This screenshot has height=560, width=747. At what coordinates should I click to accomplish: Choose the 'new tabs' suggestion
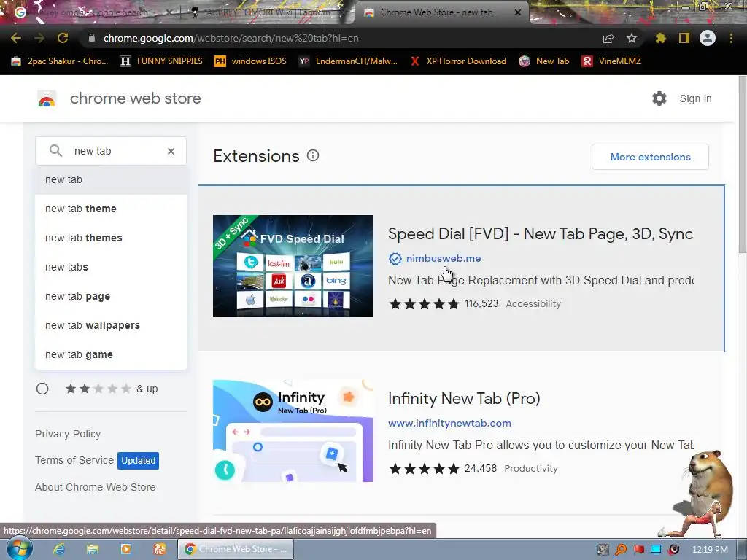click(x=111, y=267)
